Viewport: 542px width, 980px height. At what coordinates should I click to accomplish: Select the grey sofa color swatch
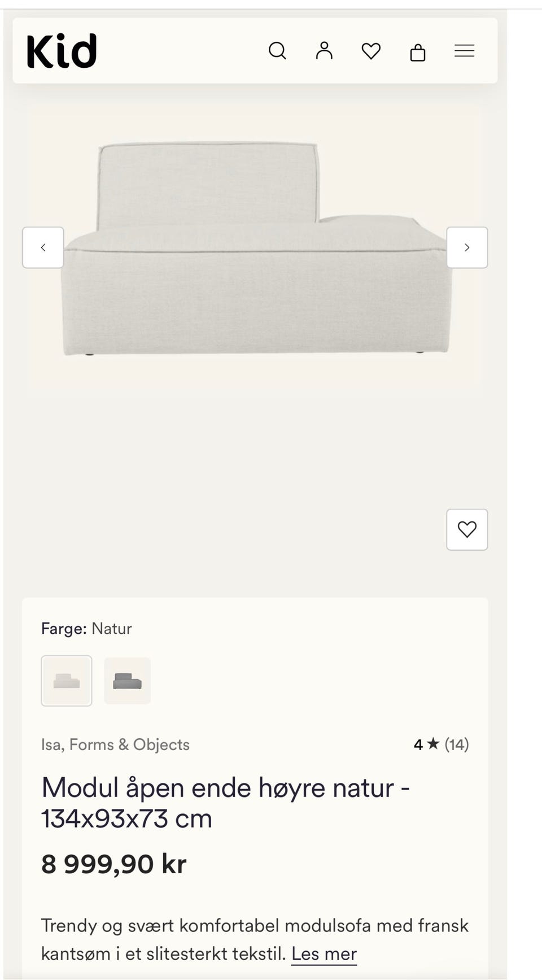(x=127, y=681)
